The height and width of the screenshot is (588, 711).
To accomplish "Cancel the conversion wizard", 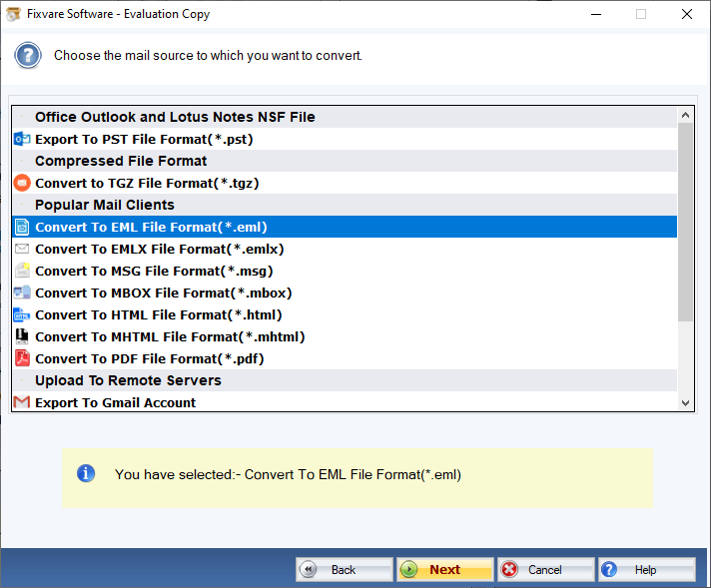I will 545,569.
